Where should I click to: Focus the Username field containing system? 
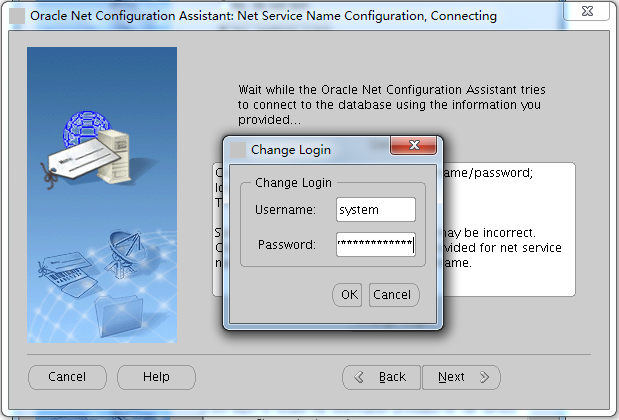[375, 210]
